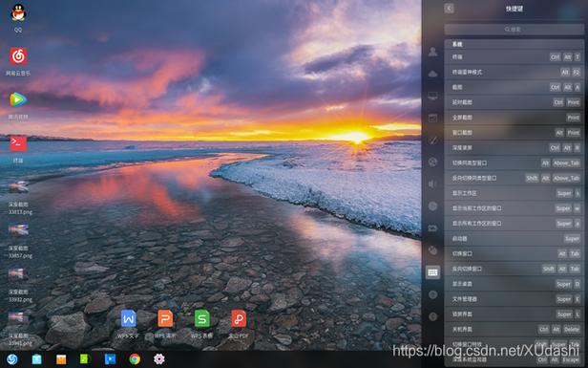The width and height of the screenshot is (588, 368).
Task: Edit the Alt F2 shortcut row
Action: tap(514, 72)
